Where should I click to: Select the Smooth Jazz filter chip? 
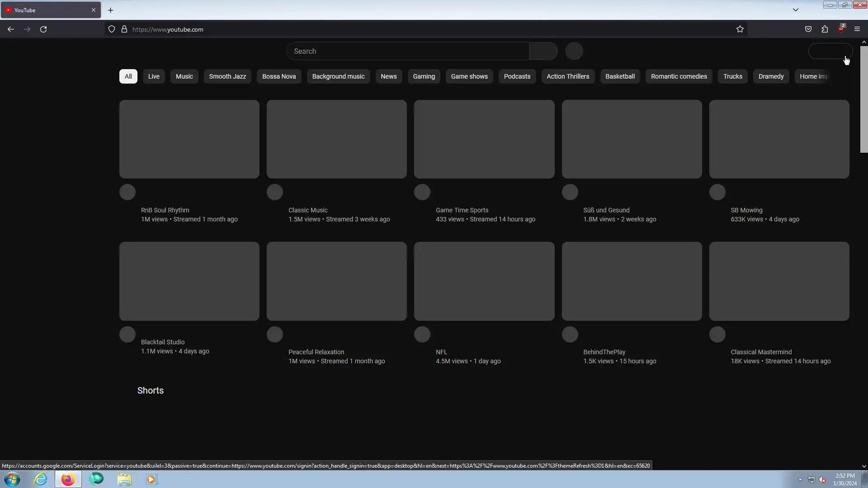[x=227, y=76]
